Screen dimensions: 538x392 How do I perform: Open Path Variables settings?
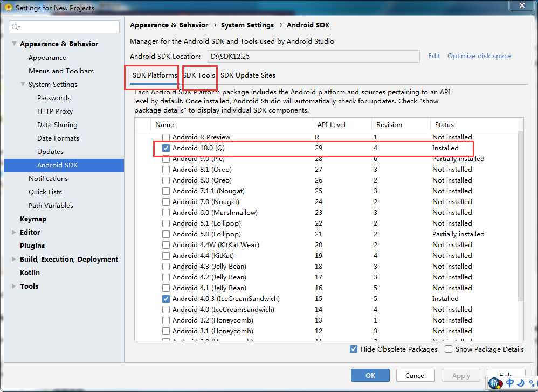tap(51, 206)
